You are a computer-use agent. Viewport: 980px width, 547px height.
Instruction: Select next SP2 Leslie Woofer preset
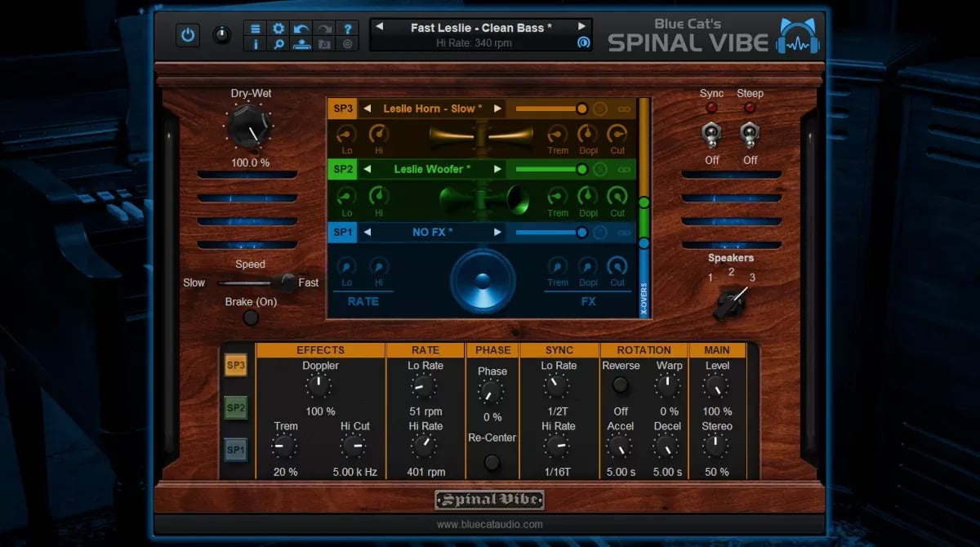pyautogui.click(x=497, y=169)
